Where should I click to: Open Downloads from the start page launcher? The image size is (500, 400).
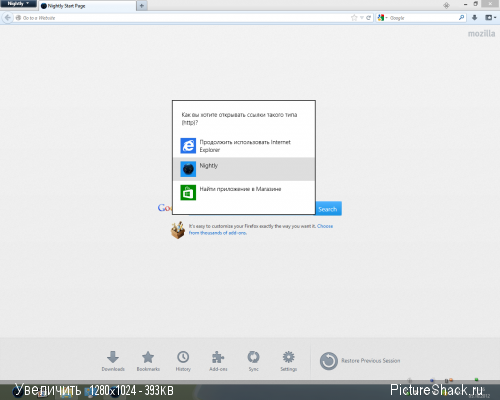coord(113,361)
